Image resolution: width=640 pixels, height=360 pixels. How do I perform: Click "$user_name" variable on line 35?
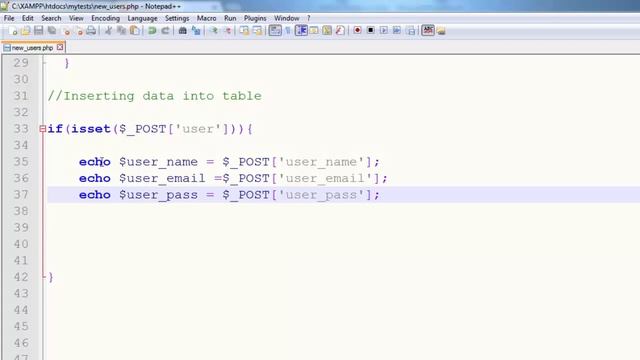(x=158, y=162)
